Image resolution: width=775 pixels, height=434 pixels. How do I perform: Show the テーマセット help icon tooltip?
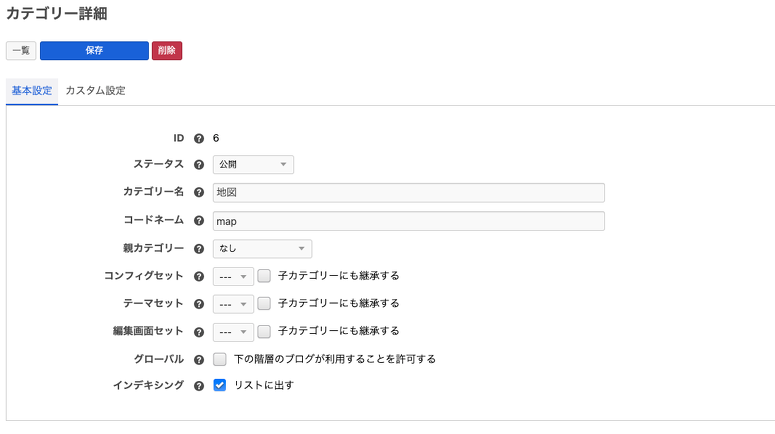click(x=199, y=304)
